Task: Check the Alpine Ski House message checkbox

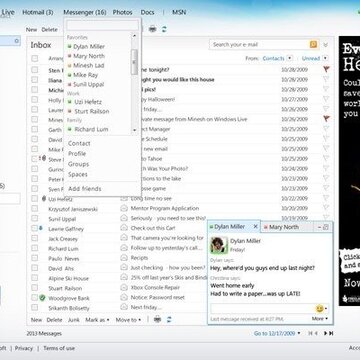Action: coord(35,278)
